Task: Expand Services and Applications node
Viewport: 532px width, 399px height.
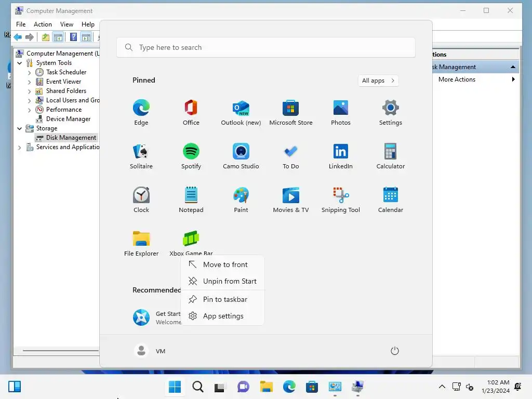Action: (20, 147)
